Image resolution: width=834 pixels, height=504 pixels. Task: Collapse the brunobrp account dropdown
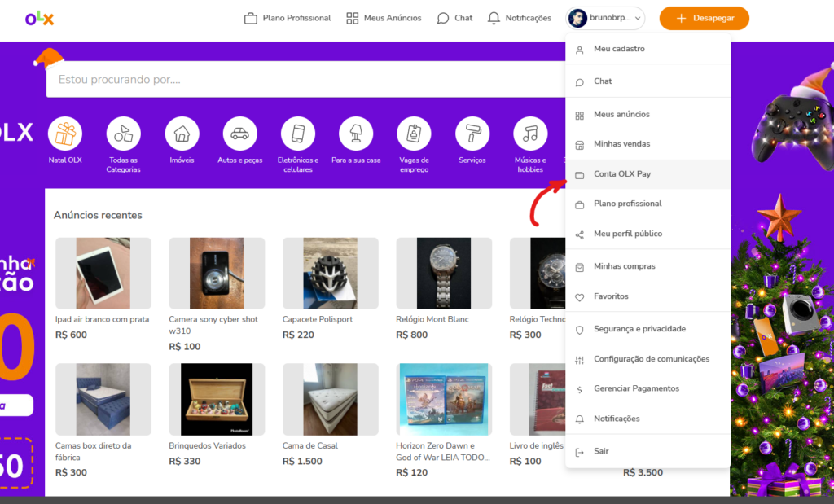tap(604, 17)
